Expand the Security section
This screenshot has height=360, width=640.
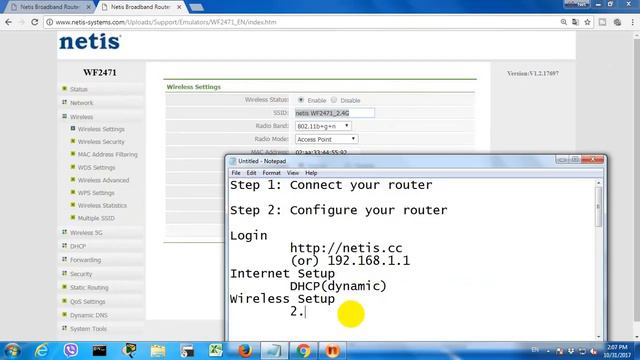81,274
